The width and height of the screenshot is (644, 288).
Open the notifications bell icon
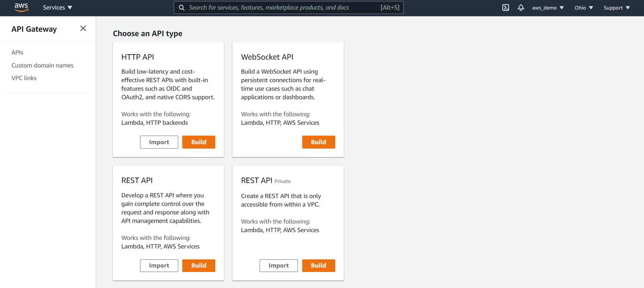[x=521, y=7]
